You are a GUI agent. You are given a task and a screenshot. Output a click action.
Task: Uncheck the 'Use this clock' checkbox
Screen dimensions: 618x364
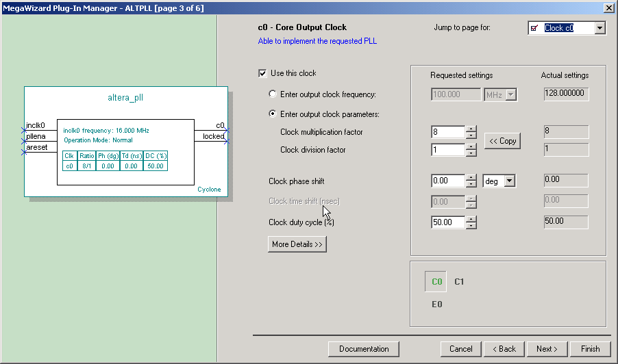click(262, 73)
